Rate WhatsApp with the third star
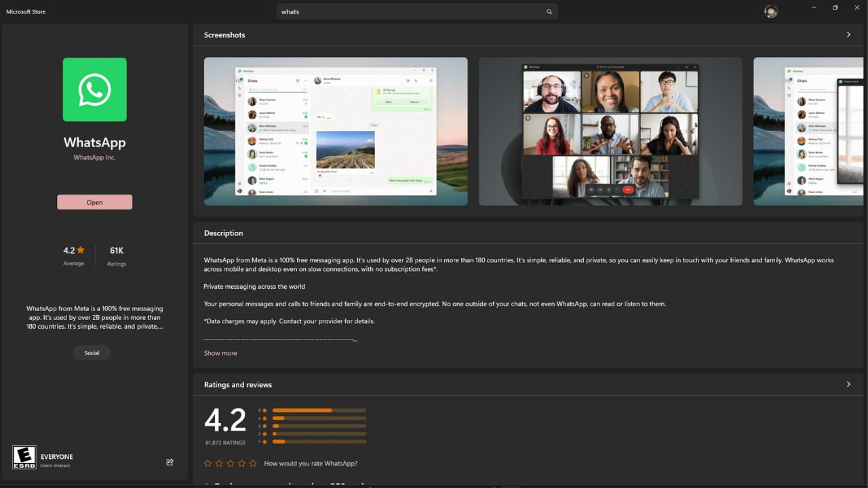 [x=231, y=464]
